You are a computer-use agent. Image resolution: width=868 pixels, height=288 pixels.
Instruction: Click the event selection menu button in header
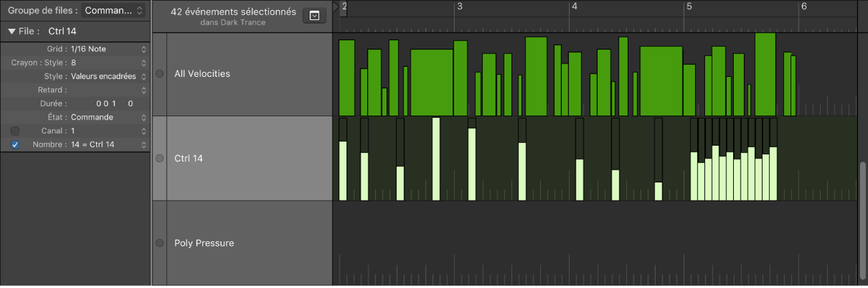[314, 16]
